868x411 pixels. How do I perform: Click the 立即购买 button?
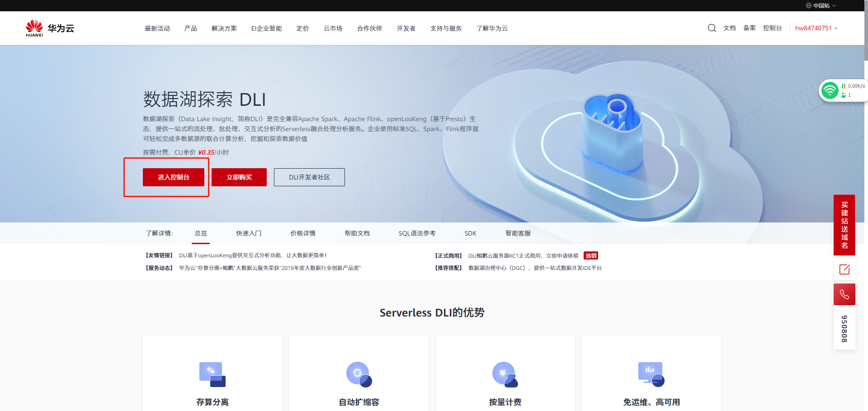(x=239, y=177)
